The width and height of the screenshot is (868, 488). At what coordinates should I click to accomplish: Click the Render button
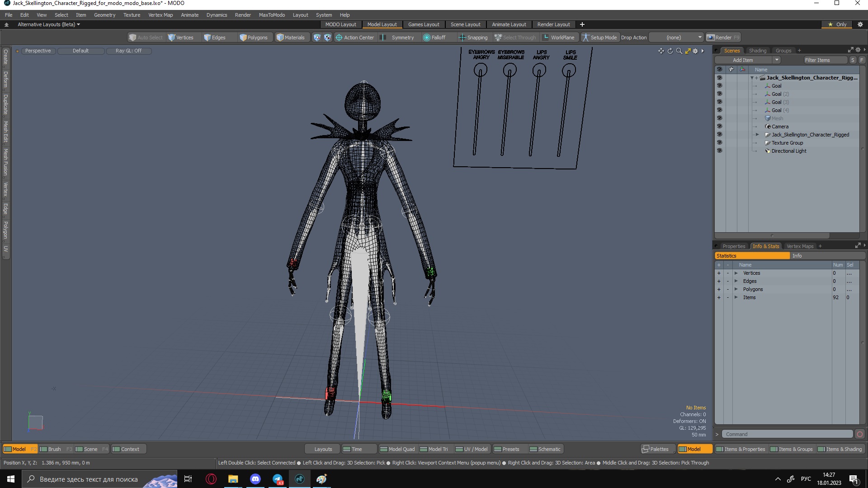[x=723, y=38]
